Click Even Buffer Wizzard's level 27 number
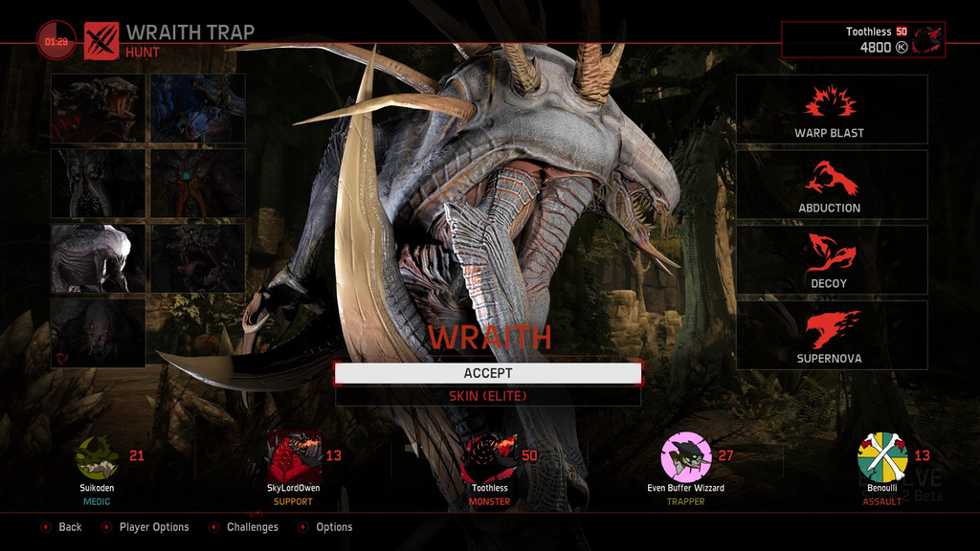This screenshot has width=980, height=551. 725,455
